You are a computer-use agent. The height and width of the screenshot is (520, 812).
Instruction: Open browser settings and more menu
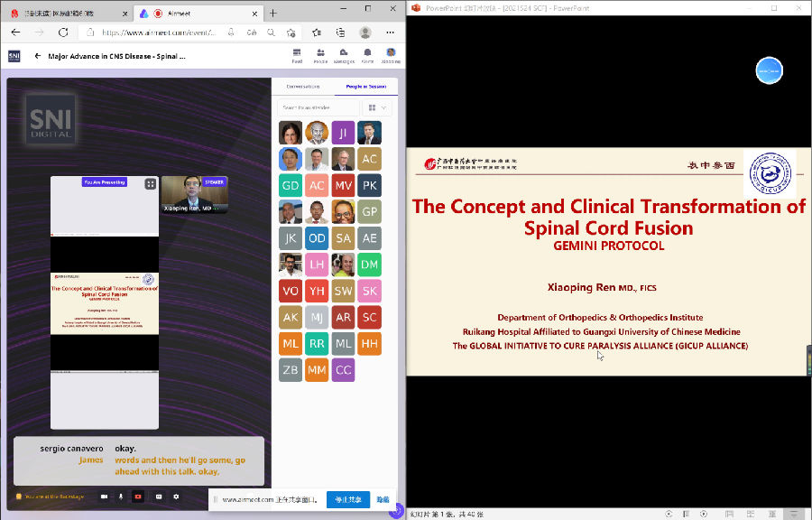click(x=391, y=32)
